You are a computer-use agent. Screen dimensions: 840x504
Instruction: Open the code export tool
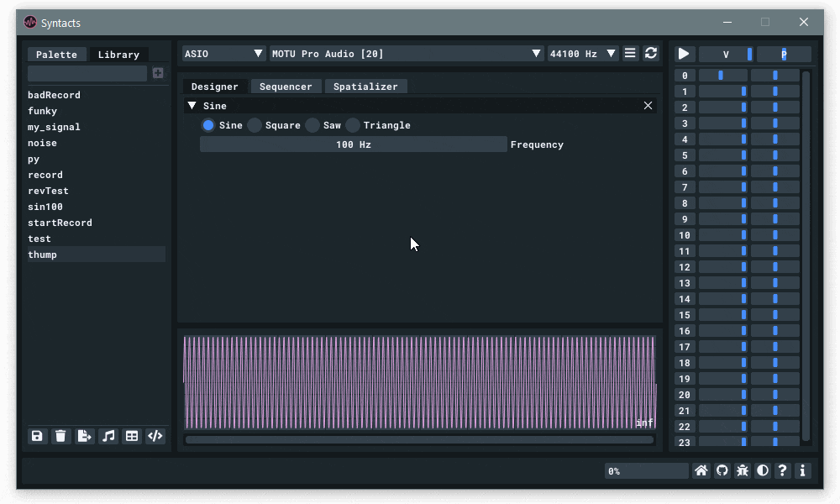coord(155,436)
